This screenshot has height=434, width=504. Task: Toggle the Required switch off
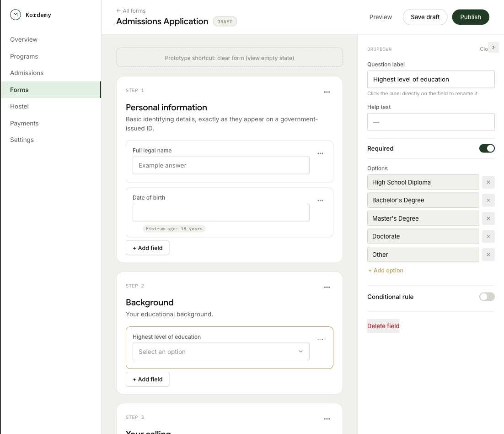(x=487, y=148)
